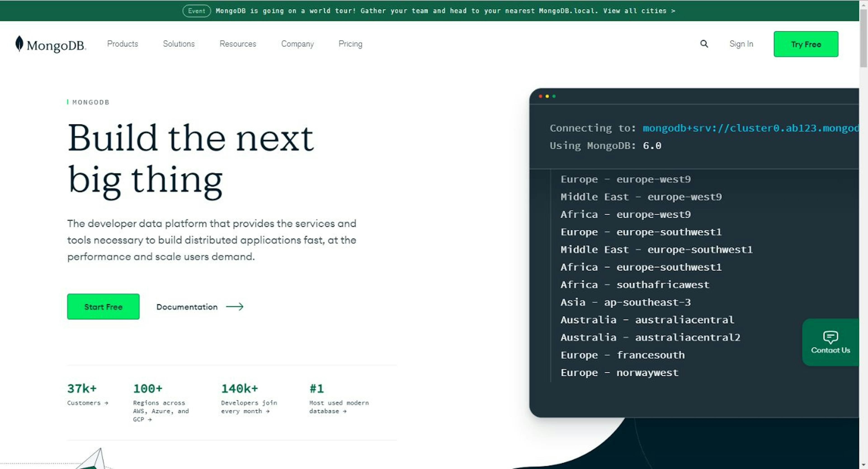Open the Products menu
868x469 pixels.
[x=123, y=44]
